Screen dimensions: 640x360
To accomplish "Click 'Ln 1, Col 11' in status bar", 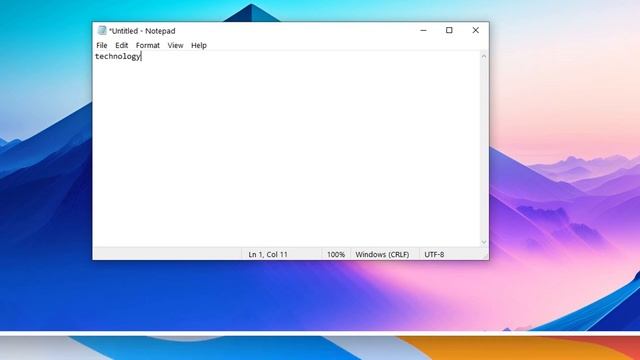I will pyautogui.click(x=268, y=254).
